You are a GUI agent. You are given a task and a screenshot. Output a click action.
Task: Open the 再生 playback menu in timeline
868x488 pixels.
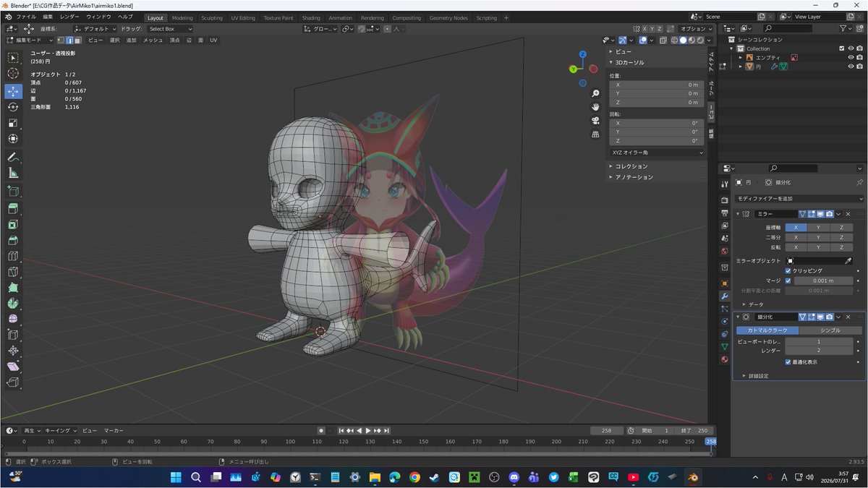tap(32, 430)
